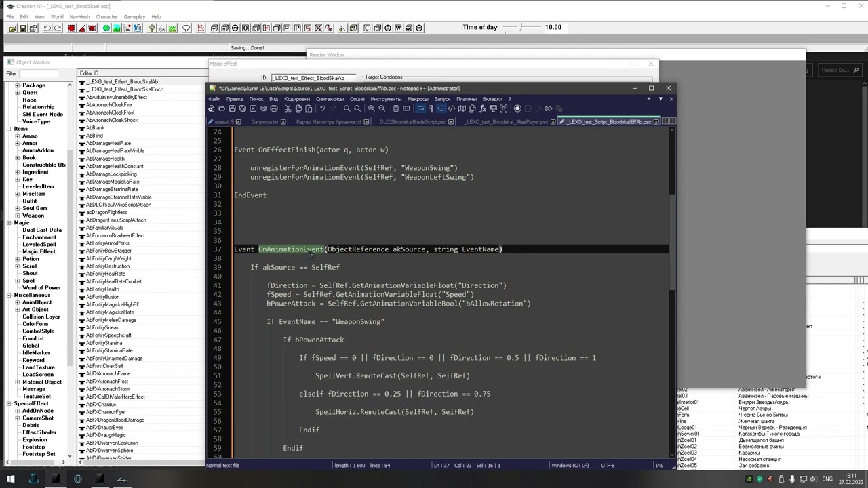Click the light bulb icon in Creation Kit toolbar

[x=152, y=28]
